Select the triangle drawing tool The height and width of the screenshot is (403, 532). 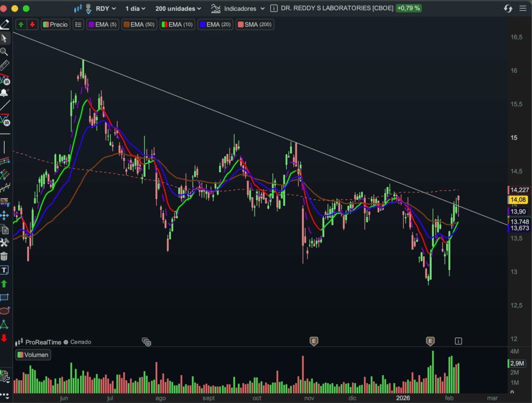pyautogui.click(x=4, y=324)
